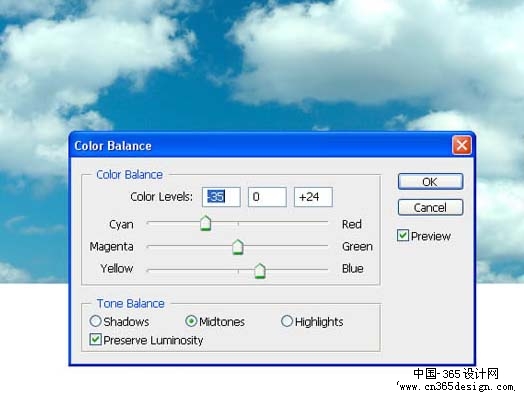Click the Cyan-Red slider handle
Screen dimensions: 524x401
pos(206,223)
